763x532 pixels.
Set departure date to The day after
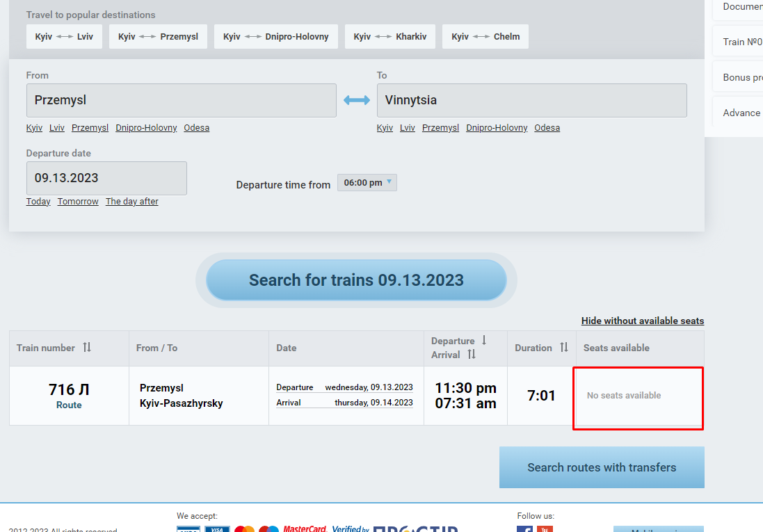[x=132, y=202]
